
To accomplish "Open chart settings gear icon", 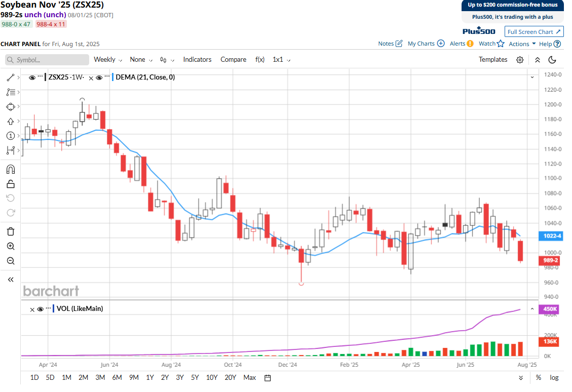I will (x=520, y=60).
